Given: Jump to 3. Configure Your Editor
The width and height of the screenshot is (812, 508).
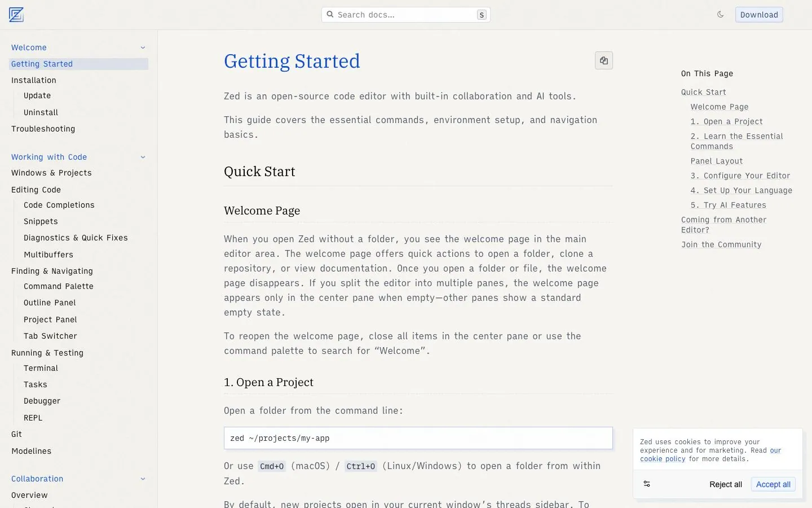Looking at the screenshot, I should (x=740, y=176).
